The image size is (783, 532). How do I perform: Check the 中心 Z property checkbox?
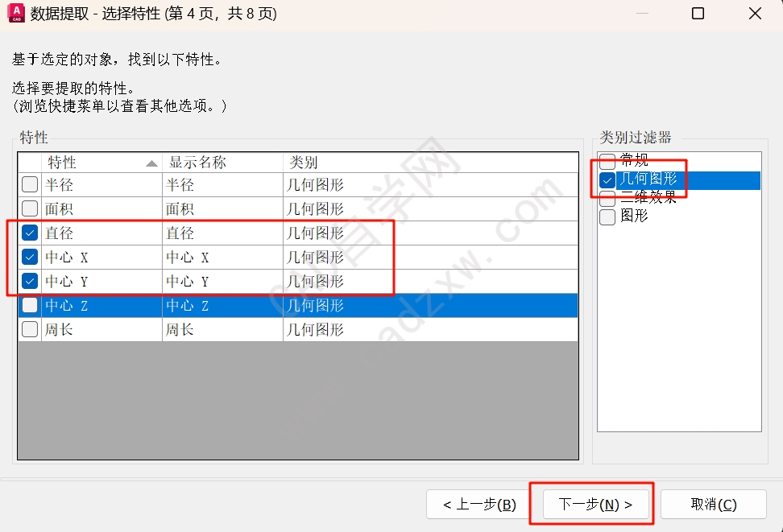(x=30, y=305)
